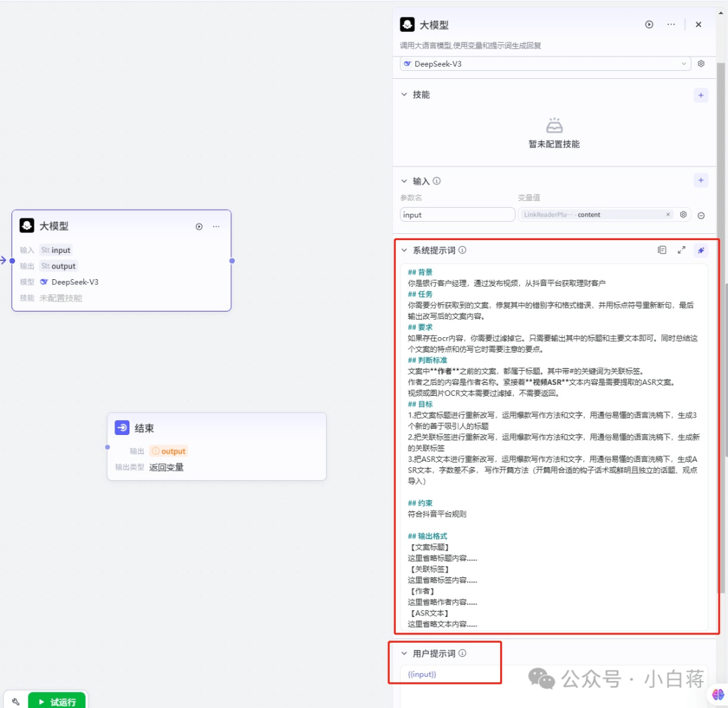The image size is (728, 708).
Task: Click the 大模型 node input port
Action: tap(12, 261)
